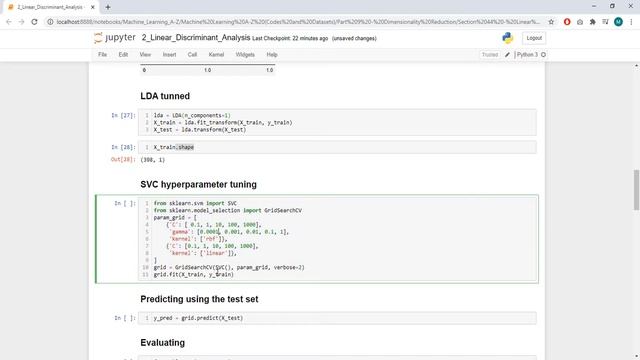Click the kernel idle circle indicator
The height and width of the screenshot is (360, 640).
click(x=543, y=55)
